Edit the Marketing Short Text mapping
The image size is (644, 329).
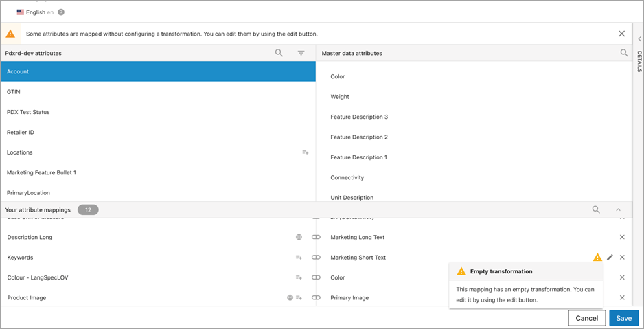pos(610,258)
